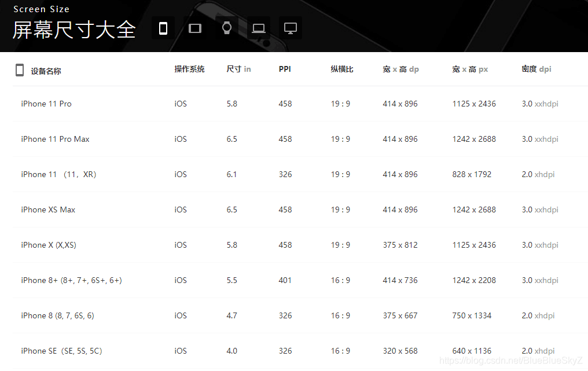
Task: Switch to the tablet device category icon
Action: 195,28
